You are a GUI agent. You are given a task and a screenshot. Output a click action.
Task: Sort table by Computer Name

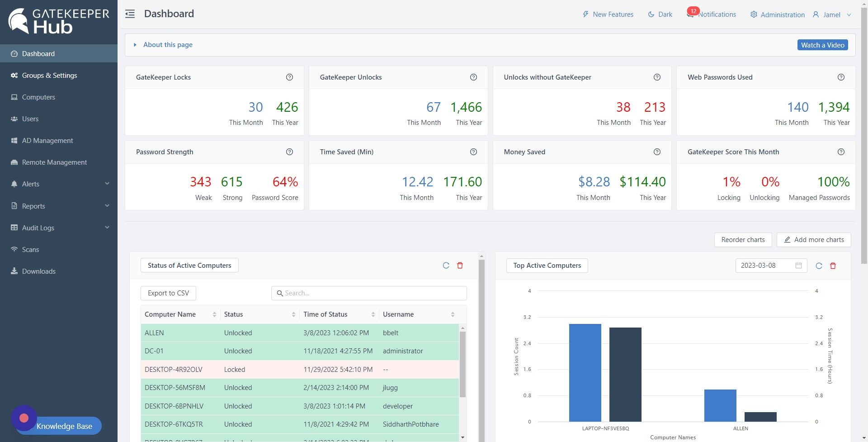180,314
